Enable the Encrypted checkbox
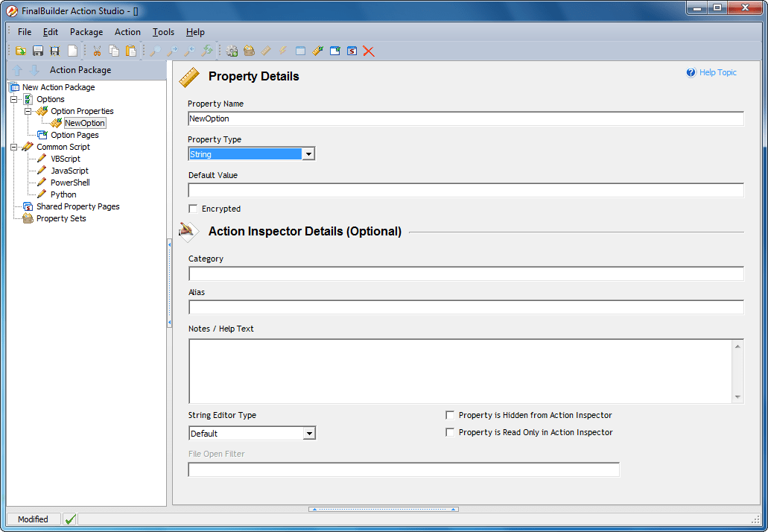Viewport: 768px width, 532px height. point(193,209)
